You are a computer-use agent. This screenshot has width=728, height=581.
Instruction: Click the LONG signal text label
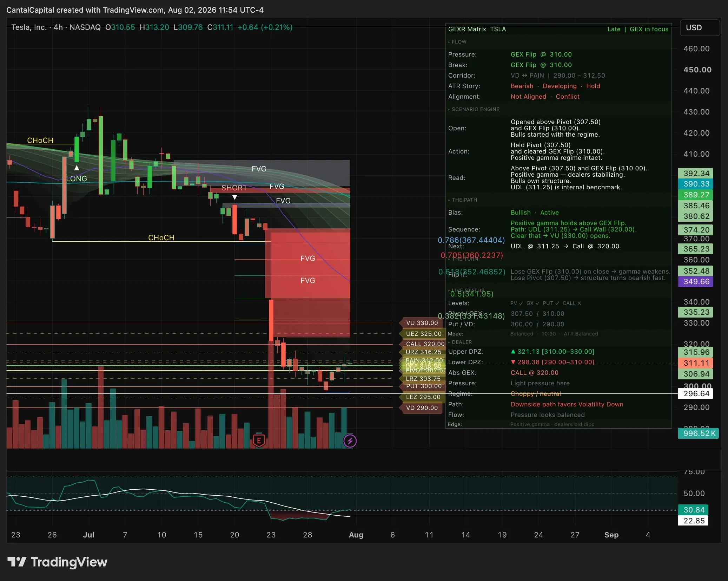77,178
